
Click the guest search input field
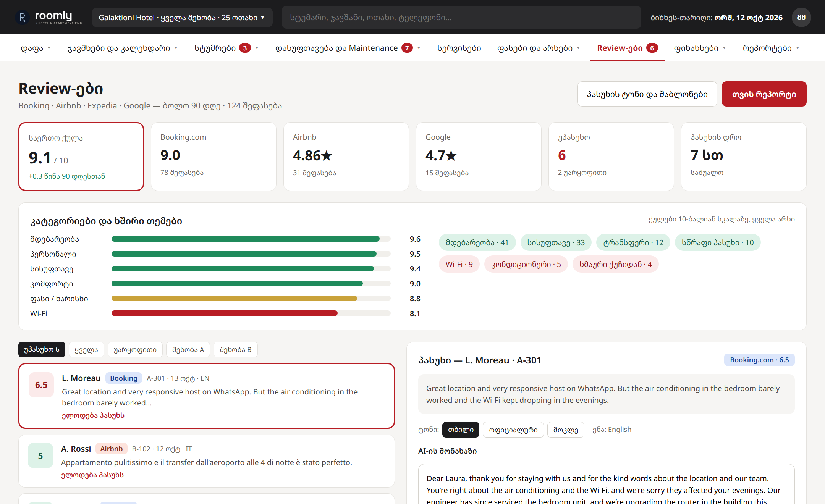(461, 18)
